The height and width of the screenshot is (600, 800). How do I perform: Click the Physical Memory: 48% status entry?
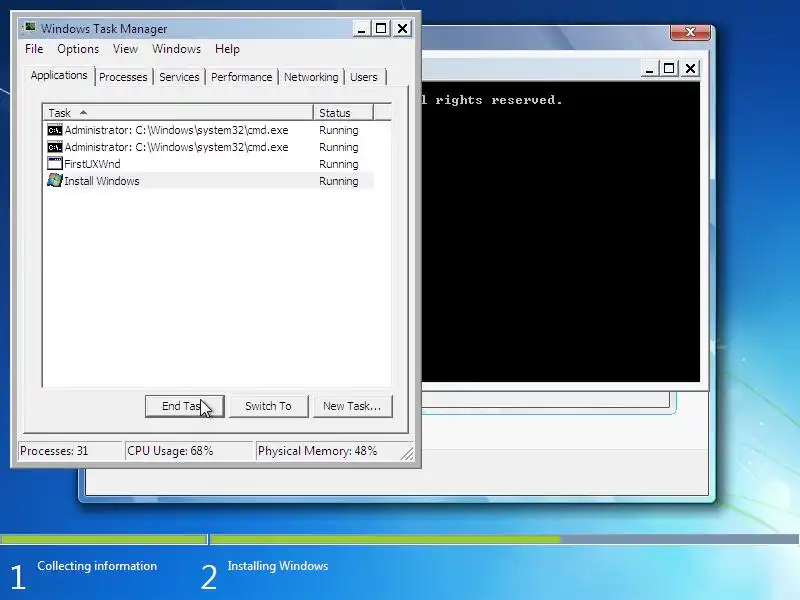coord(329,451)
